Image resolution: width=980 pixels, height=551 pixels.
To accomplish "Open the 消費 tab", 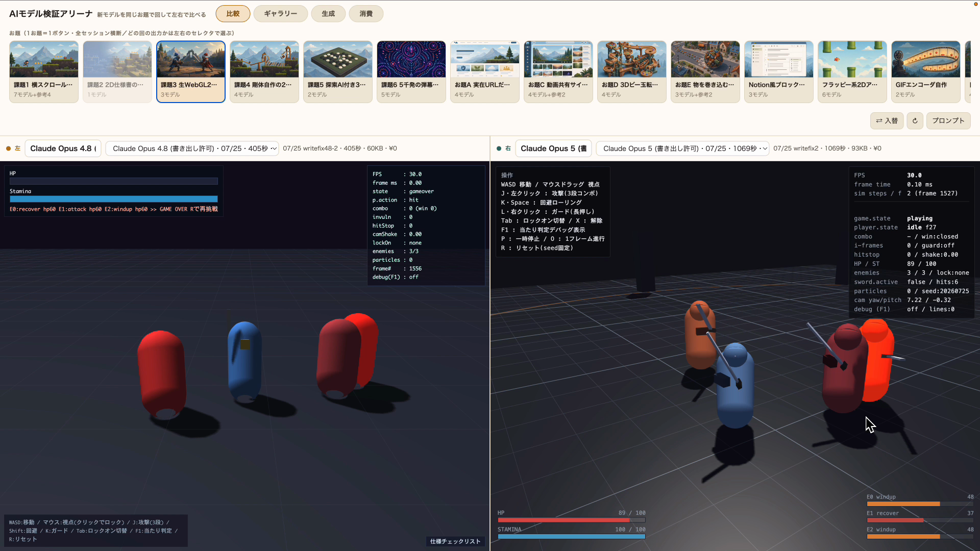I will (x=366, y=14).
